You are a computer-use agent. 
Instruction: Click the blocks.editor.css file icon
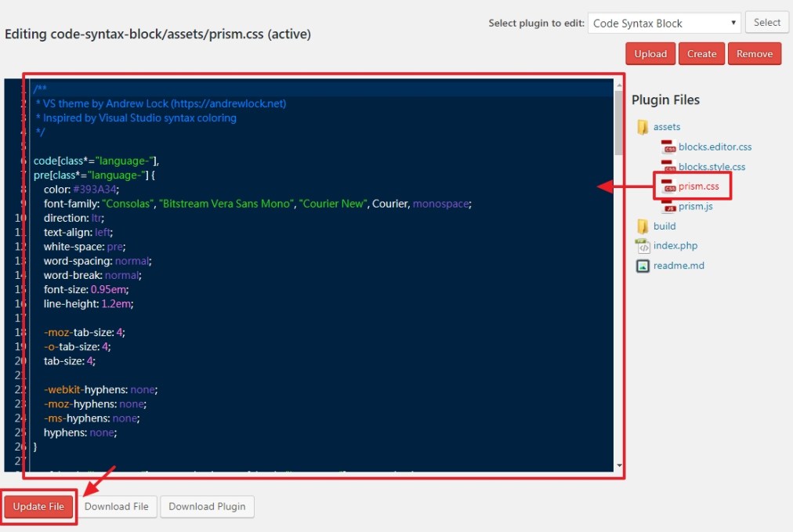[x=668, y=147]
